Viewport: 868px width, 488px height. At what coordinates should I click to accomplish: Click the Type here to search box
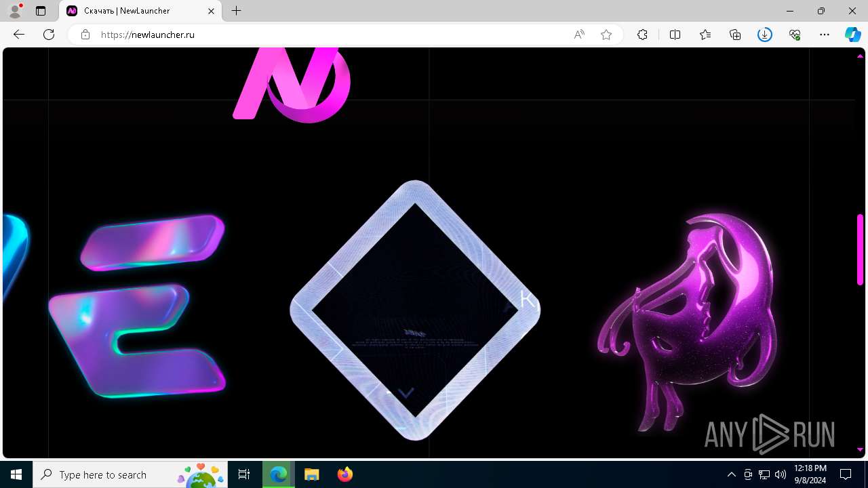coord(130,474)
